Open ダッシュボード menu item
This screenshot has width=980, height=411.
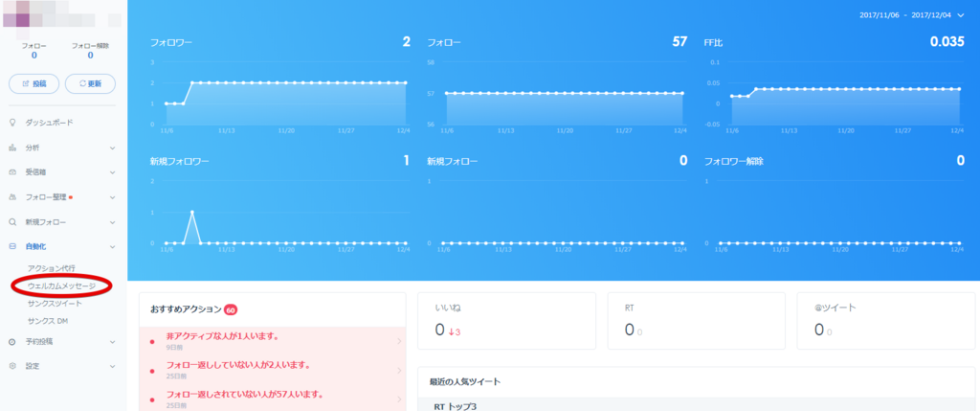[x=50, y=123]
